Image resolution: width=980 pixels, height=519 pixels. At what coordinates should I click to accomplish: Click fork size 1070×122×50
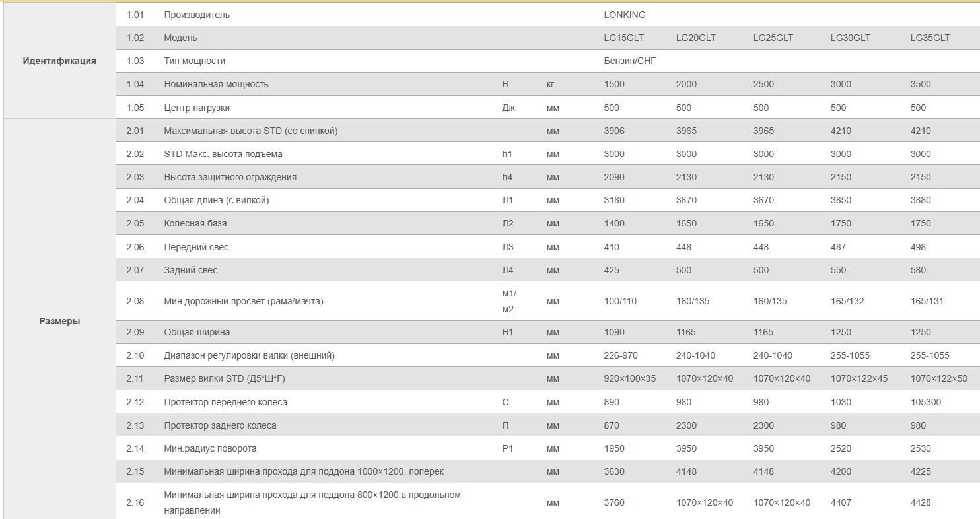tap(939, 378)
